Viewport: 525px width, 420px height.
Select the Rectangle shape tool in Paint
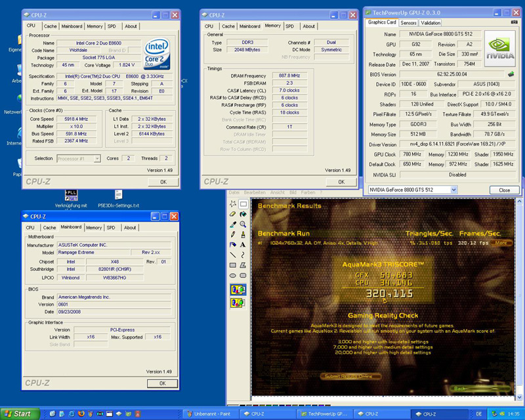pyautogui.click(x=233, y=265)
